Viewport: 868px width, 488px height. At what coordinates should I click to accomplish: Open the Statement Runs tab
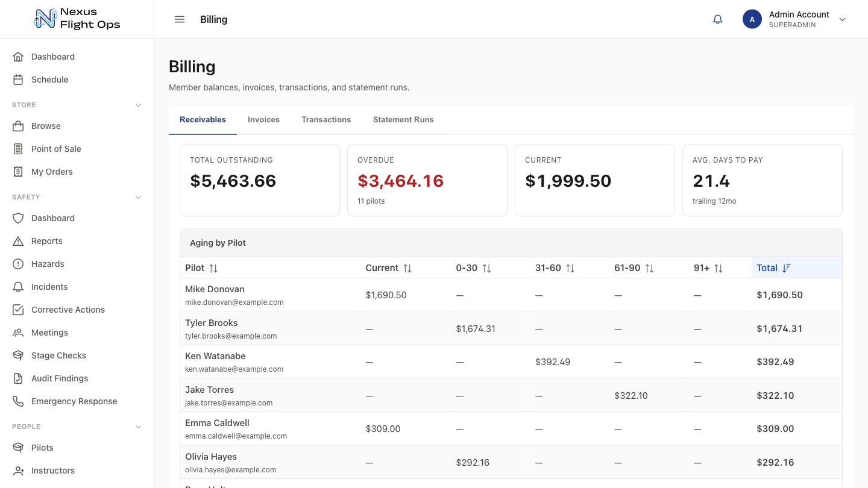point(403,119)
